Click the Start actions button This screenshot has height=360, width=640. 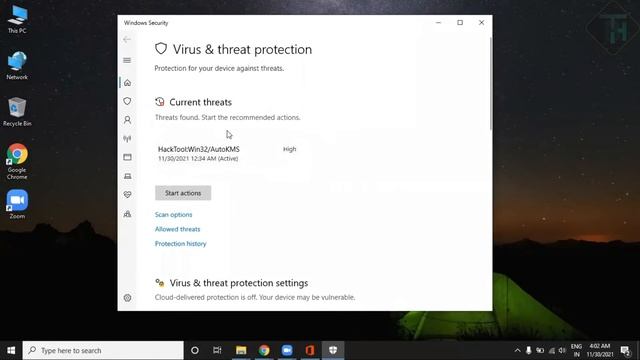coord(183,193)
